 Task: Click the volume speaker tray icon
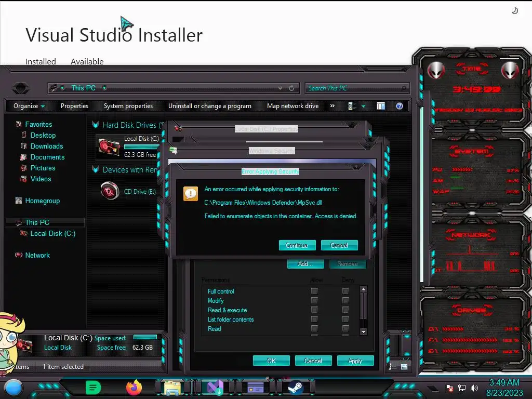[474, 388]
